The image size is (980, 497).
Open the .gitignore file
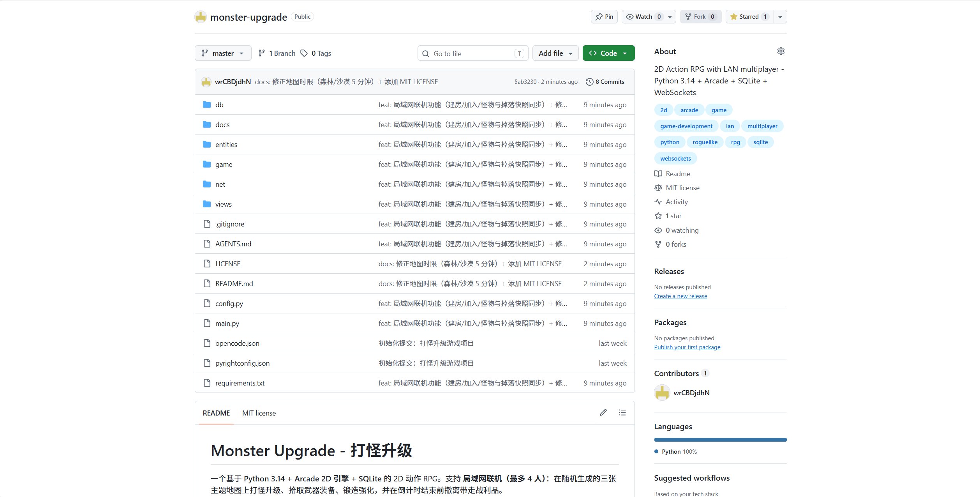pyautogui.click(x=230, y=224)
